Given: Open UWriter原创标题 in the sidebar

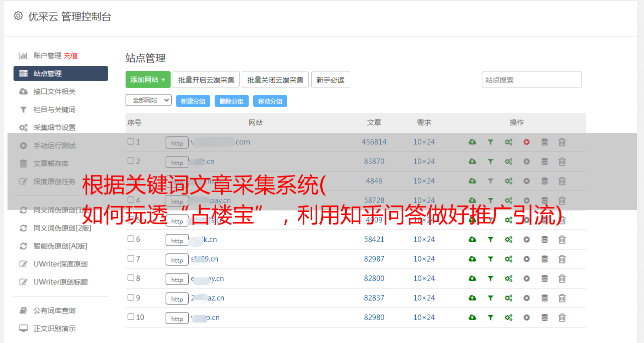Looking at the screenshot, I should point(61,282).
